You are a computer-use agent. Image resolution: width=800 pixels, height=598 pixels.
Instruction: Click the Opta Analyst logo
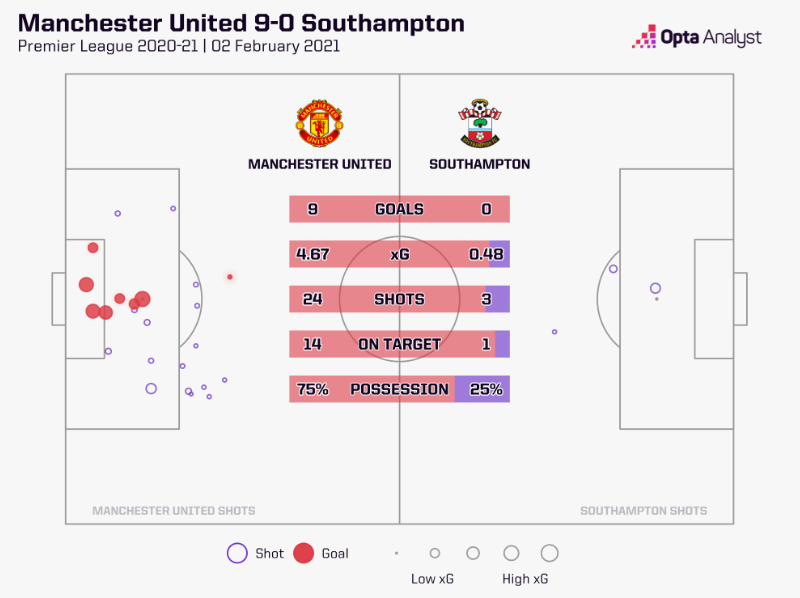tap(696, 38)
